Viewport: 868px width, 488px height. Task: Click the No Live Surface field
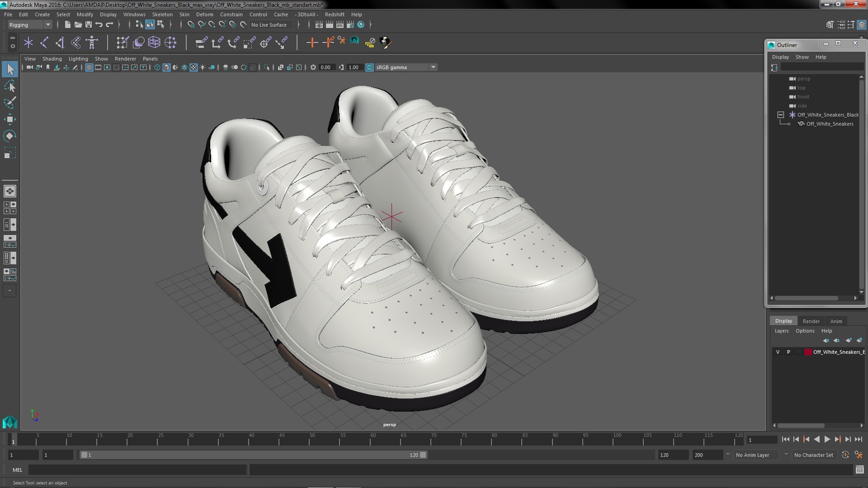tap(271, 25)
